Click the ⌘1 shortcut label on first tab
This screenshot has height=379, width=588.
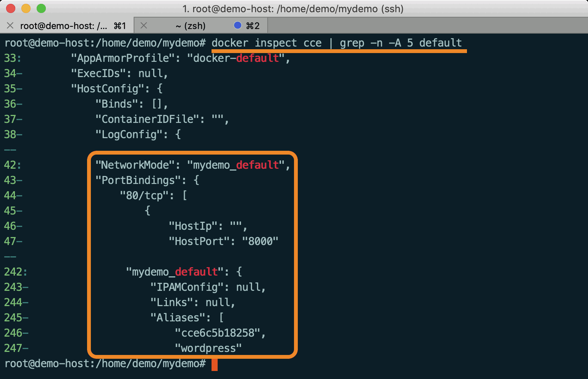(120, 26)
